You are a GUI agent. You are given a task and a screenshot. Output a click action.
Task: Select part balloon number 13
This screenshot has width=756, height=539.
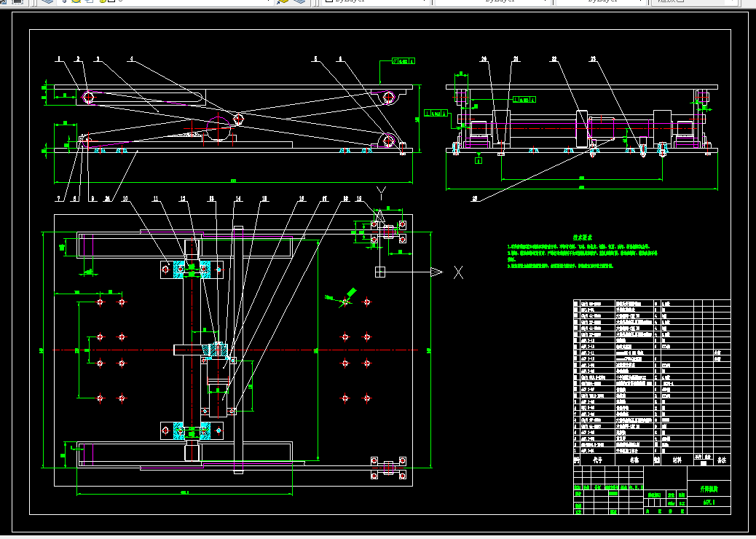click(210, 199)
